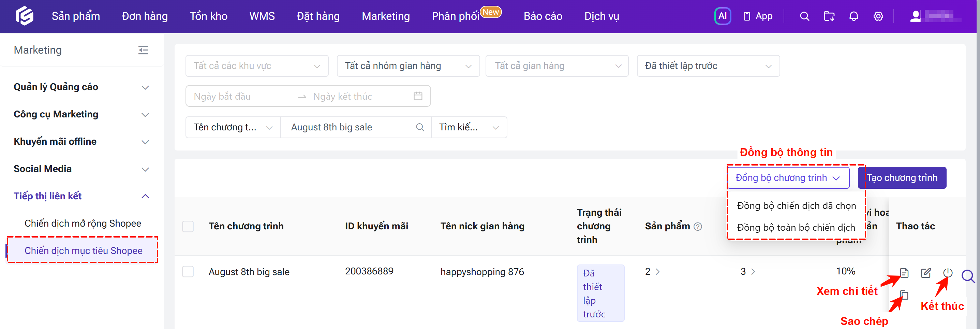Screen dimensions: 980x329
Task: Click August 8th big sale program name cell
Action: [x=249, y=272]
